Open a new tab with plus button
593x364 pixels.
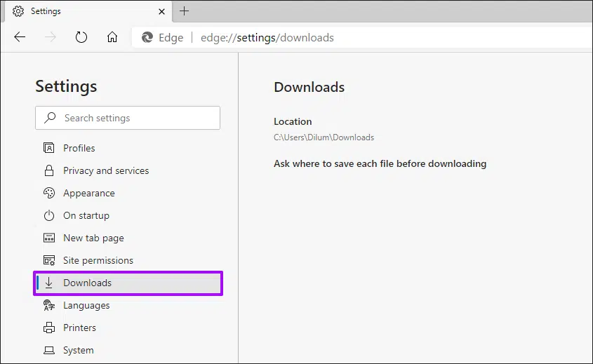click(184, 11)
